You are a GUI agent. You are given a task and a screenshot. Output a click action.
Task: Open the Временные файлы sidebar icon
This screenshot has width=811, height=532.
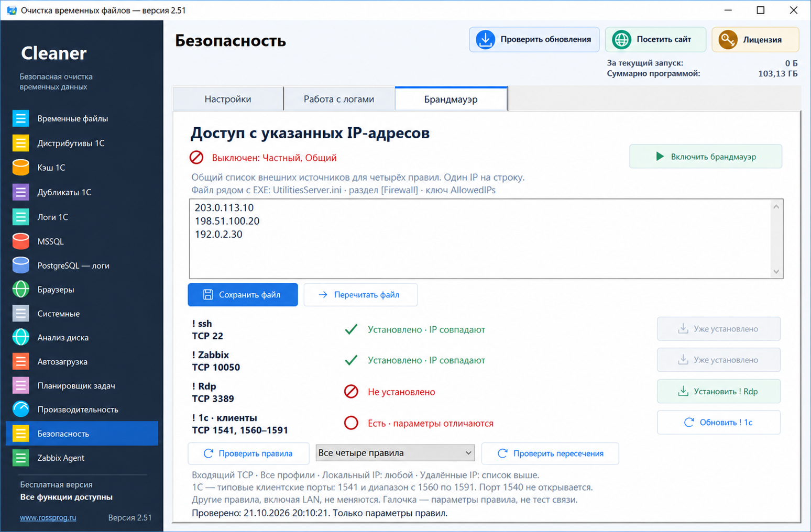[x=20, y=118]
